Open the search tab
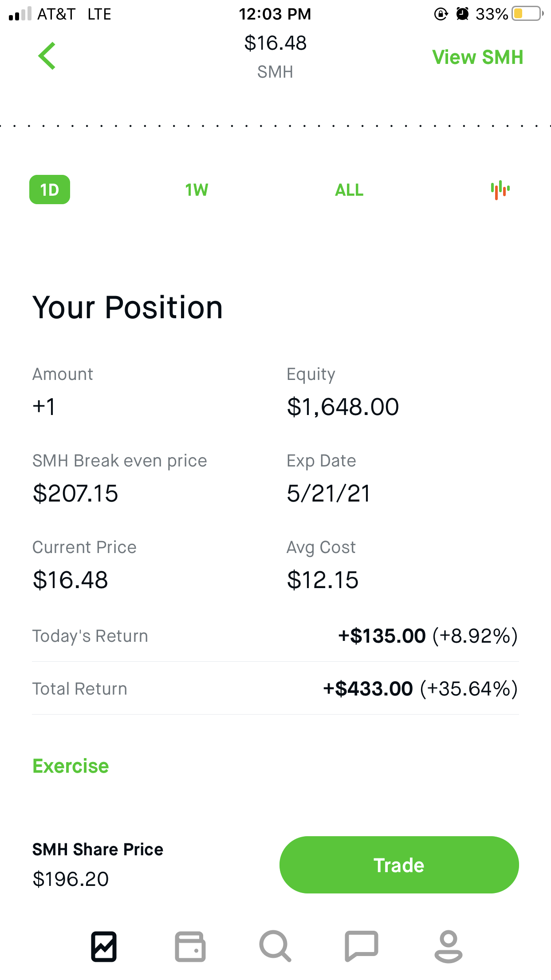Viewport: 551px width, 980px height. pyautogui.click(x=275, y=946)
